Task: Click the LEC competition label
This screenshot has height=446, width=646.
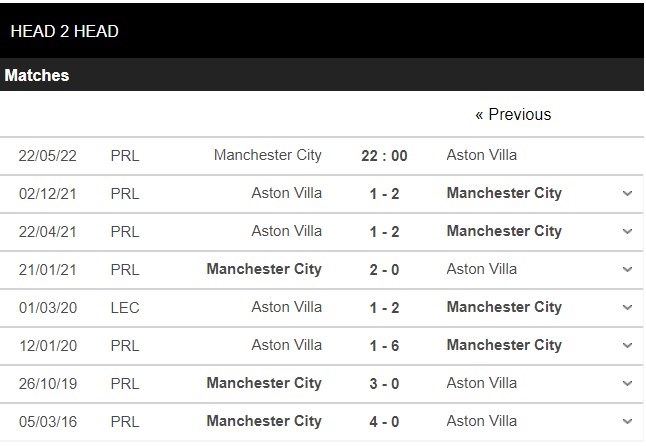Action: (x=125, y=307)
